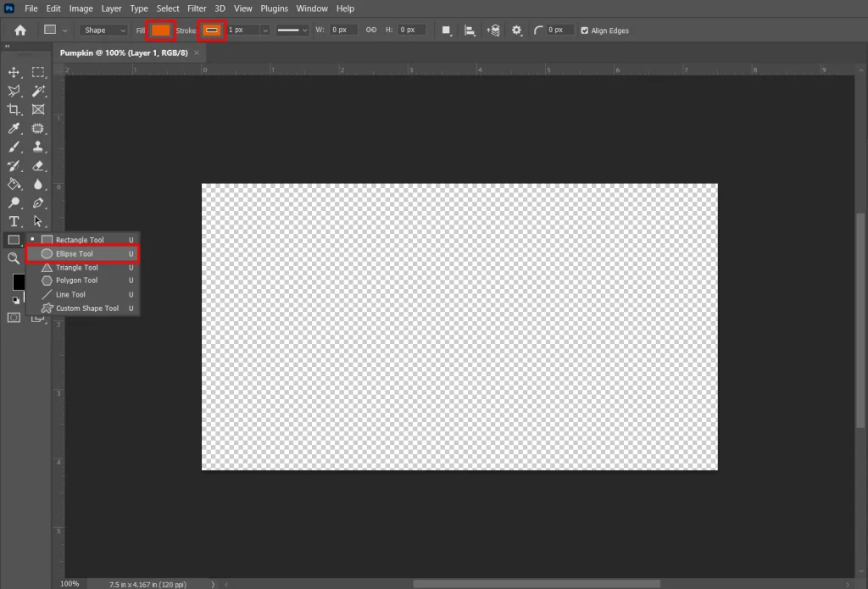Open the 3D menu

220,8
